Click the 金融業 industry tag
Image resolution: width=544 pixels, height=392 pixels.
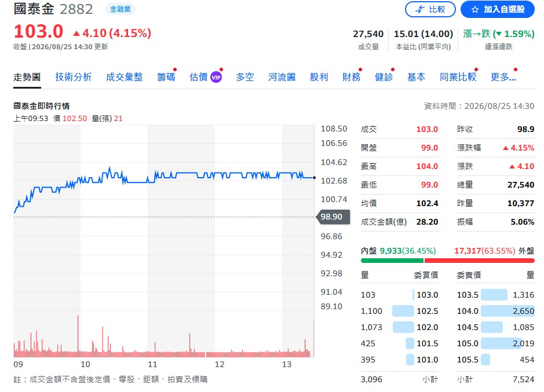point(121,9)
